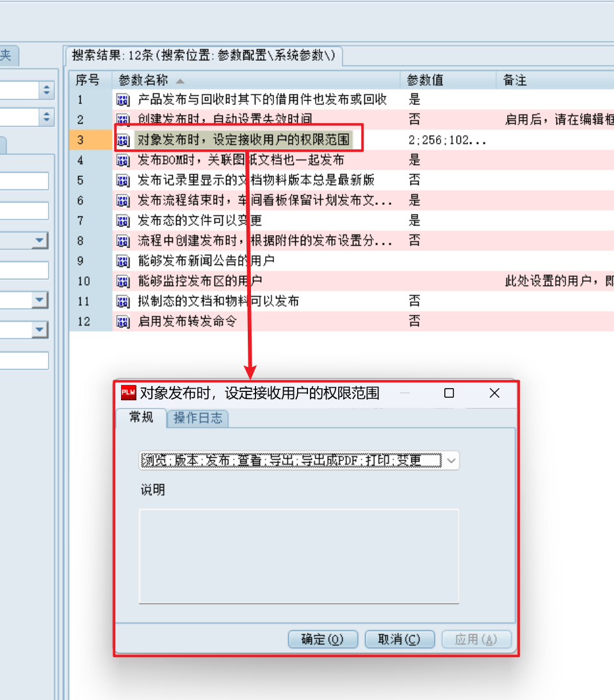Click parameter icon of row 发布态的文件可以变更
The image size is (614, 700).
coord(123,220)
